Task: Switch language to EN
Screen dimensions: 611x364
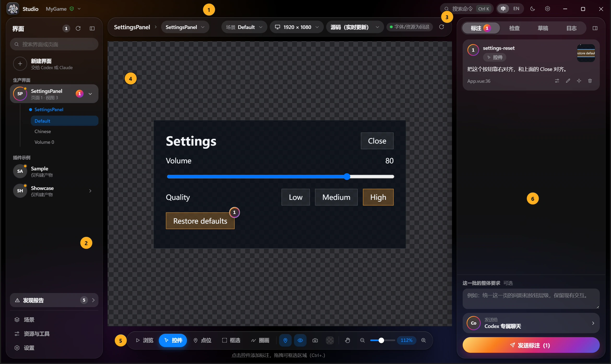Action: [516, 9]
